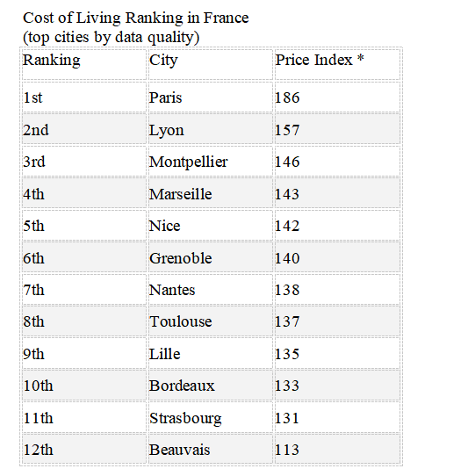Click the Marseille table cell
Image resolution: width=475 pixels, height=476 pixels.
pos(211,194)
